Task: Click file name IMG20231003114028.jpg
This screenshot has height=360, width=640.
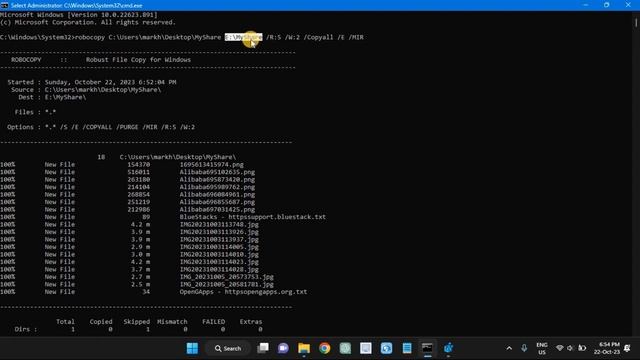Action: pyautogui.click(x=219, y=269)
